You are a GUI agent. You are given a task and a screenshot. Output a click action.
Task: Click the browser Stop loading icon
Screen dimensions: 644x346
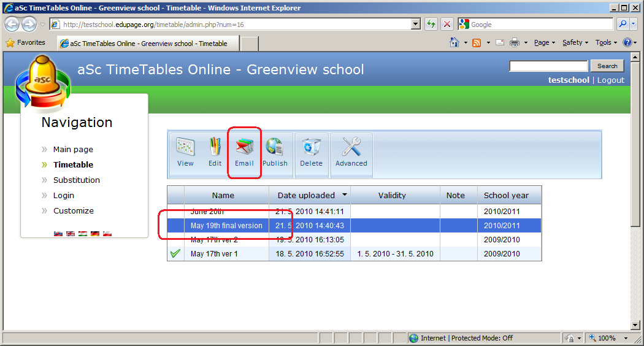click(x=448, y=25)
